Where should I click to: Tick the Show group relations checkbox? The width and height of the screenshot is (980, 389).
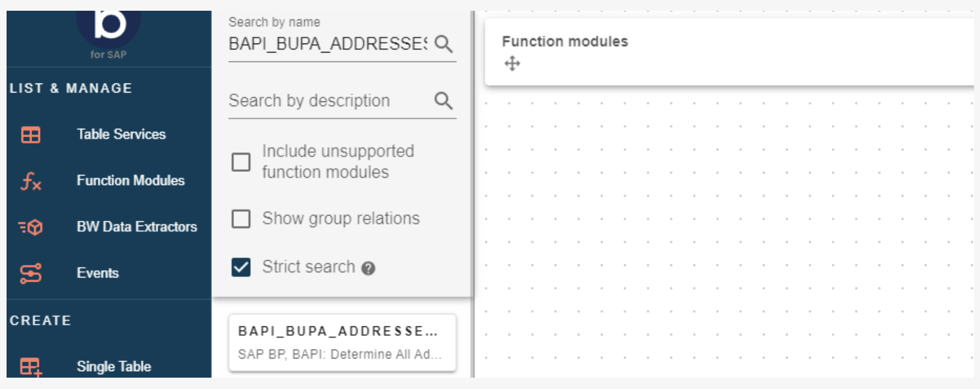[241, 219]
